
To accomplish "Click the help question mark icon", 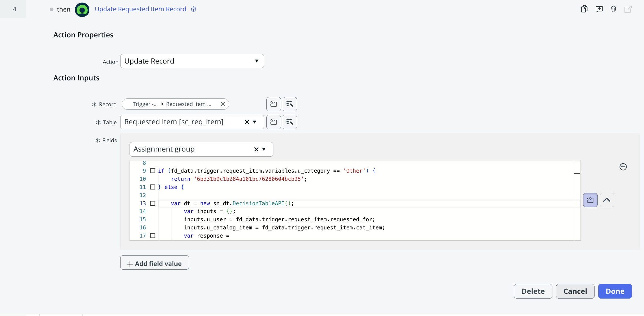I will click(x=194, y=9).
